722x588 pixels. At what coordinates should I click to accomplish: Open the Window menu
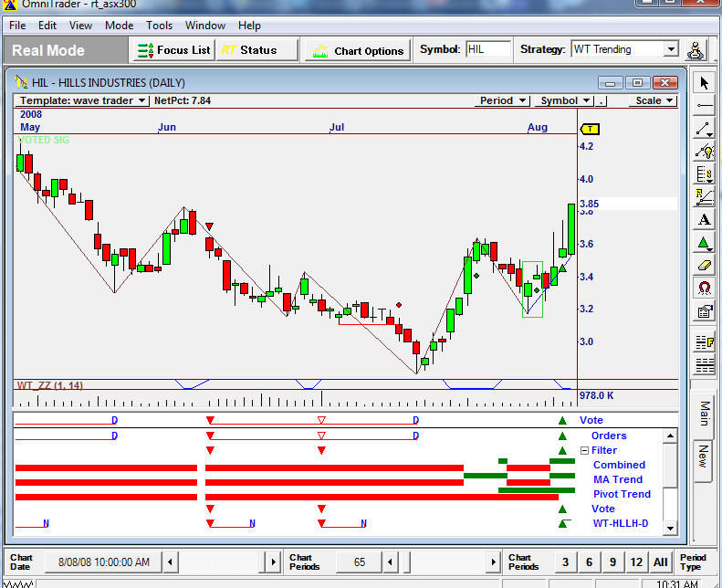204,26
